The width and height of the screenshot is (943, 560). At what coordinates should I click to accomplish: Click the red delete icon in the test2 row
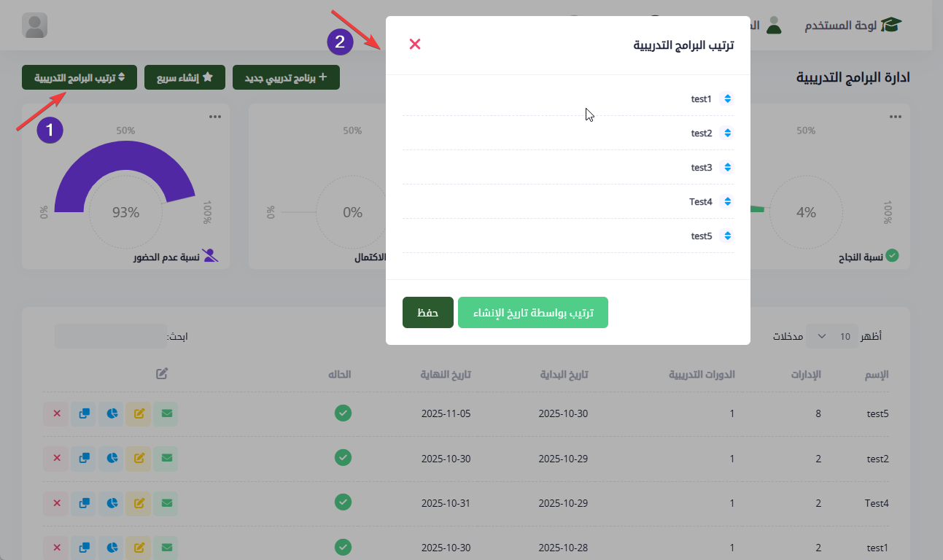(57, 458)
